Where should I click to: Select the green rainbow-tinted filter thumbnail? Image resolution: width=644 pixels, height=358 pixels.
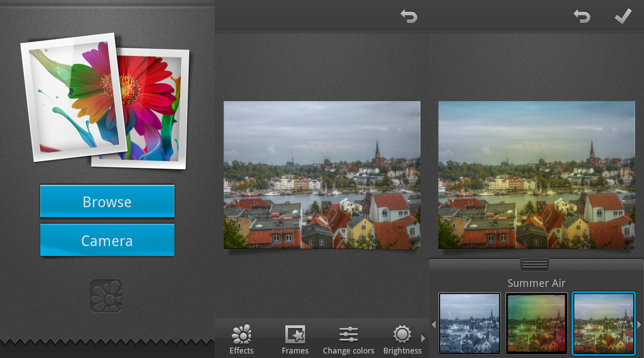tap(537, 323)
